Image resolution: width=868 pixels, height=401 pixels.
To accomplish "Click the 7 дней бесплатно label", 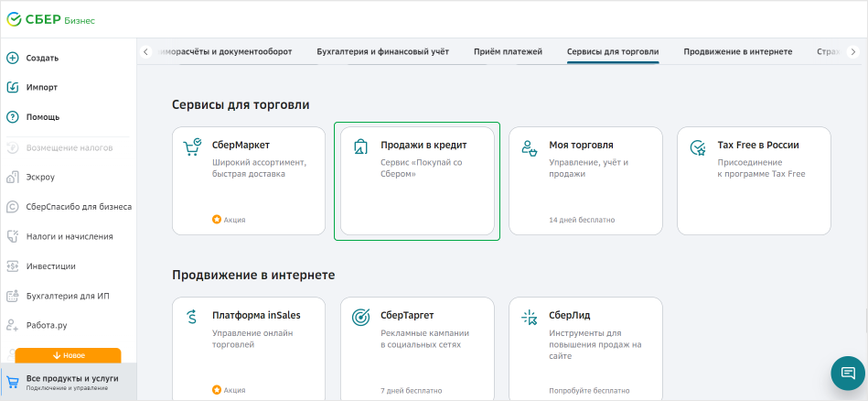I will (x=412, y=391).
